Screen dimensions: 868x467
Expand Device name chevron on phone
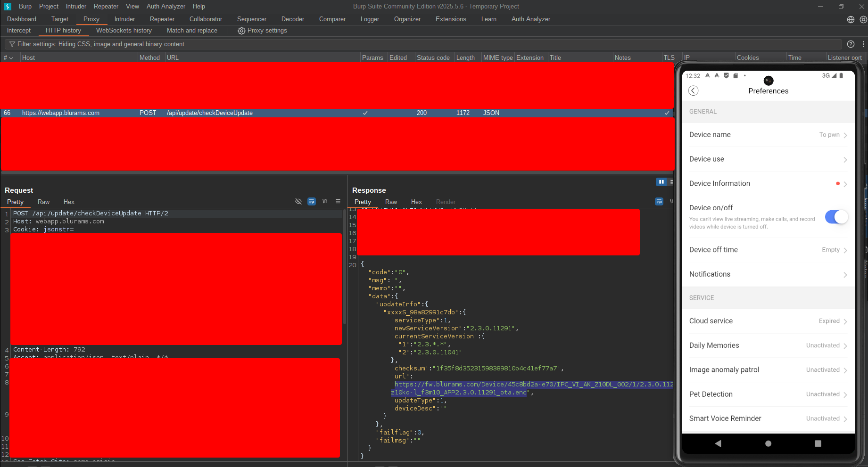845,135
